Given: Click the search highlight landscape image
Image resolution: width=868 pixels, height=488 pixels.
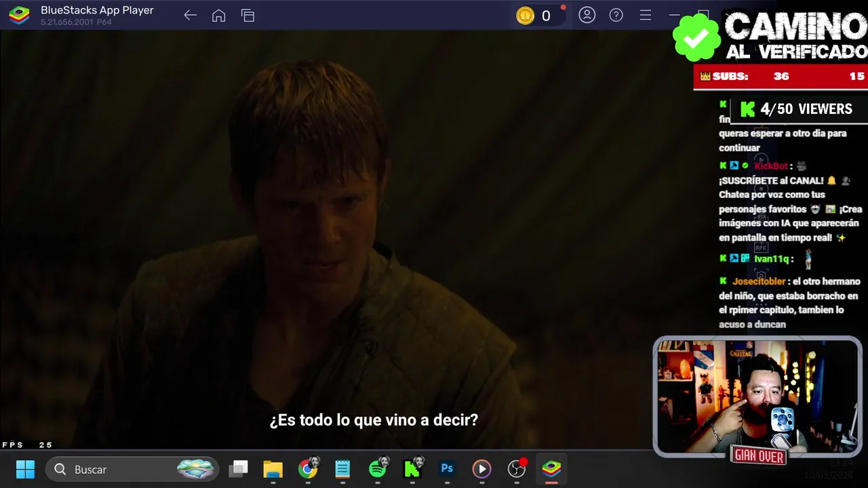Looking at the screenshot, I should (x=196, y=469).
